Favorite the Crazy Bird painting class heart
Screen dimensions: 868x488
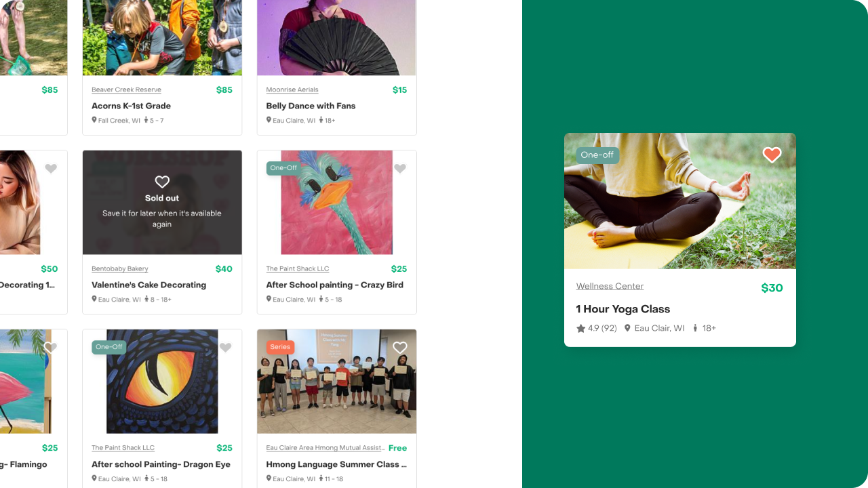click(400, 169)
